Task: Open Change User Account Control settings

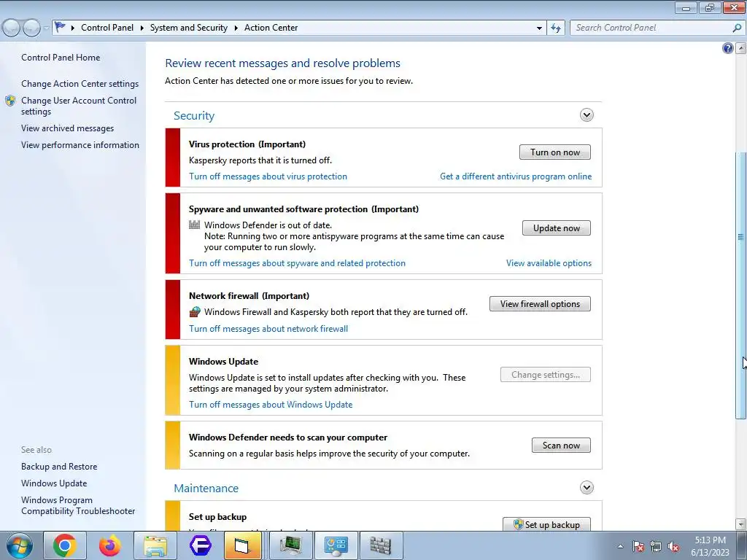Action: point(79,106)
